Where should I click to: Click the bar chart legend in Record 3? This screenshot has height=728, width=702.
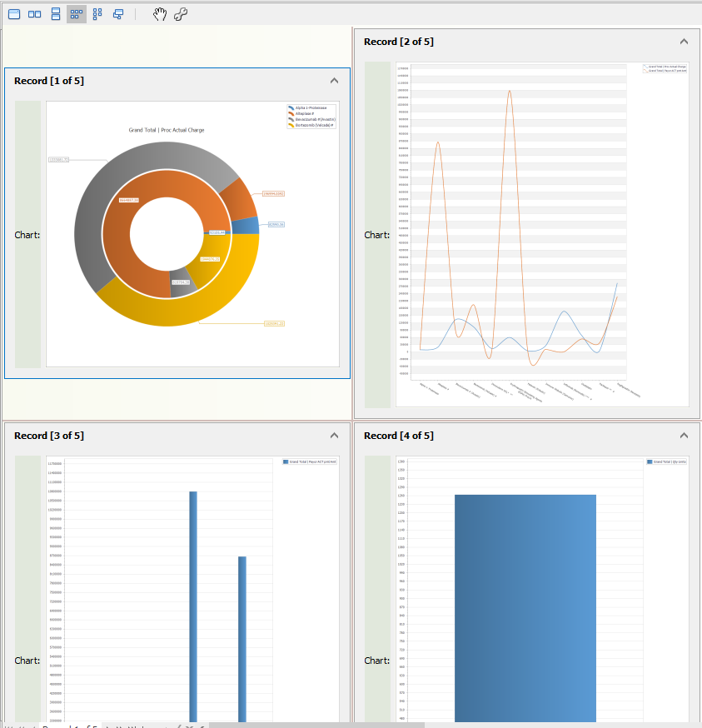click(x=310, y=462)
